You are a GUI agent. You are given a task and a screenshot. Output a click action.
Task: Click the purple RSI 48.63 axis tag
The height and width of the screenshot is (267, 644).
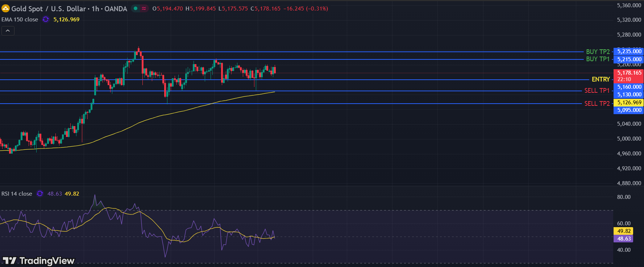click(x=624, y=239)
